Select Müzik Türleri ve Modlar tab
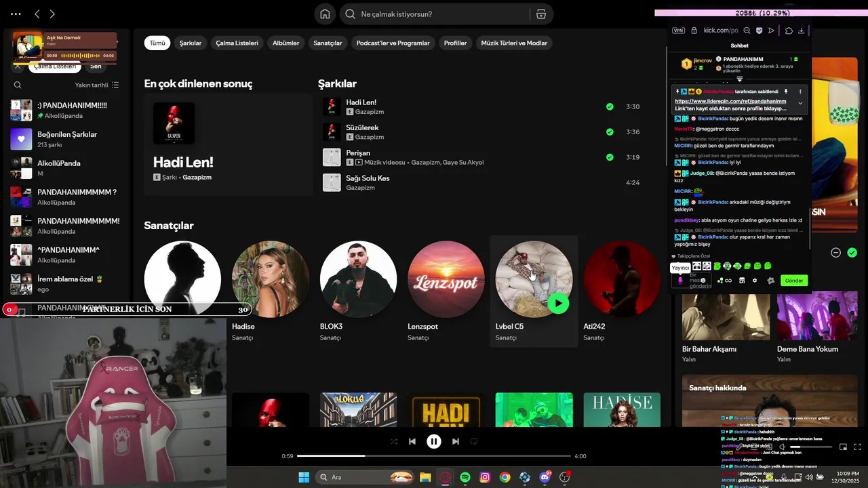 click(514, 43)
